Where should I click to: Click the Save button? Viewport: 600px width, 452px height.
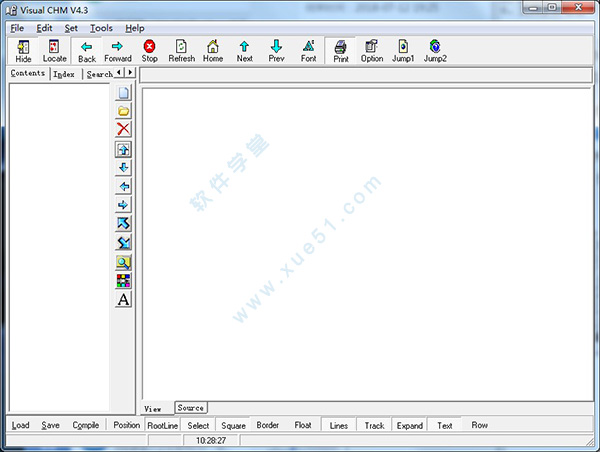point(51,425)
